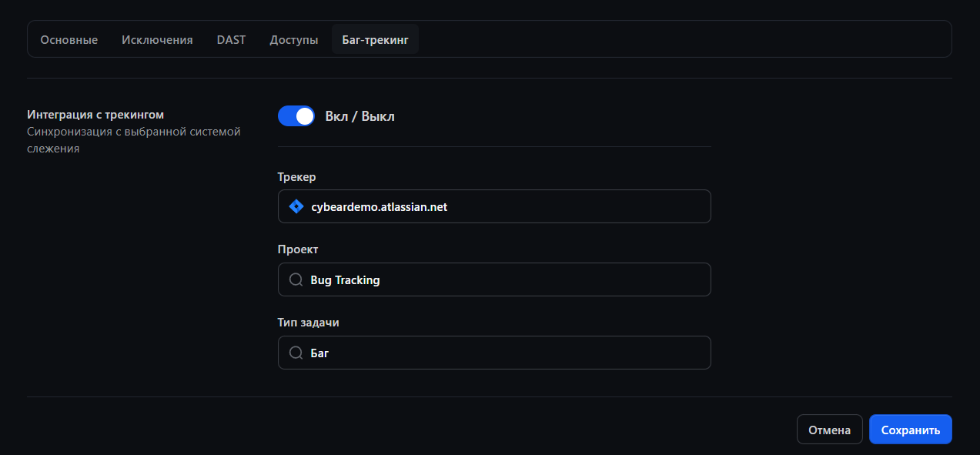
Task: Click the Проект field label
Action: (298, 249)
